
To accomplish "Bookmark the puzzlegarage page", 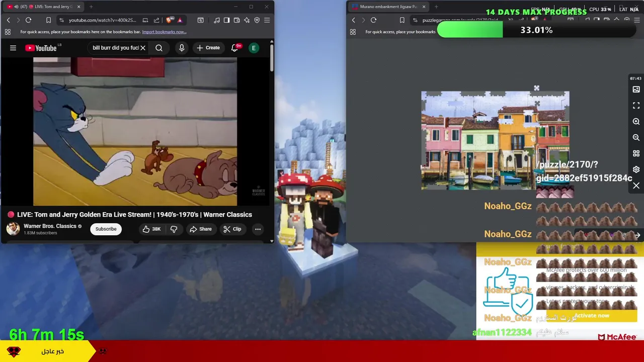I will click(402, 20).
